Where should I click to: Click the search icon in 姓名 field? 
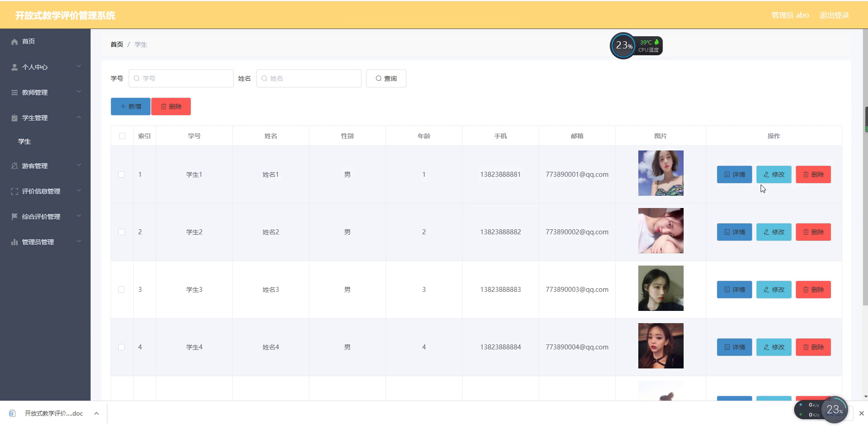click(265, 78)
